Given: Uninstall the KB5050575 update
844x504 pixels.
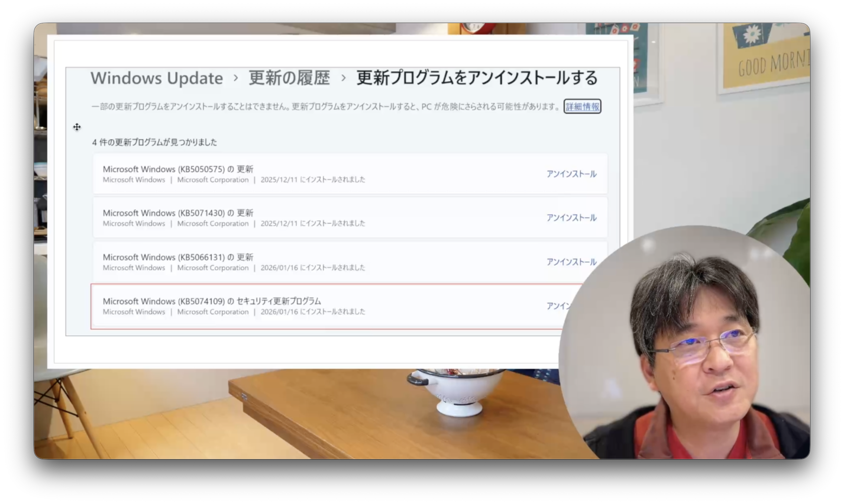Looking at the screenshot, I should tap(571, 174).
